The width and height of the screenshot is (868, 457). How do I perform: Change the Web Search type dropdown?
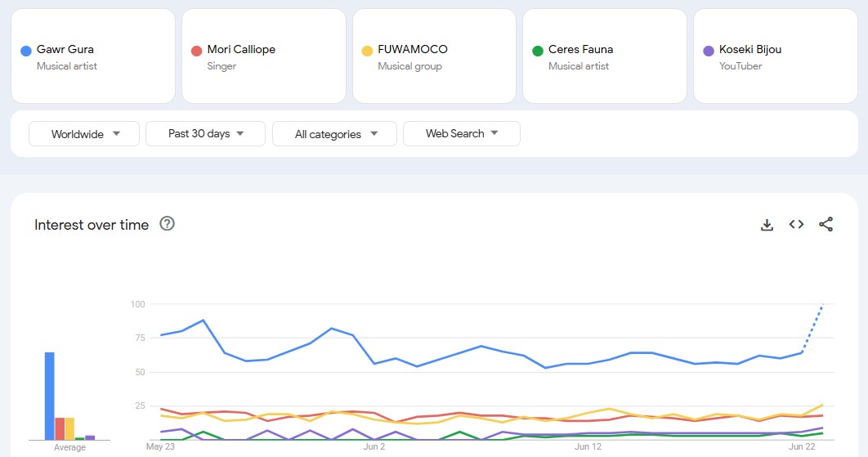pyautogui.click(x=461, y=133)
